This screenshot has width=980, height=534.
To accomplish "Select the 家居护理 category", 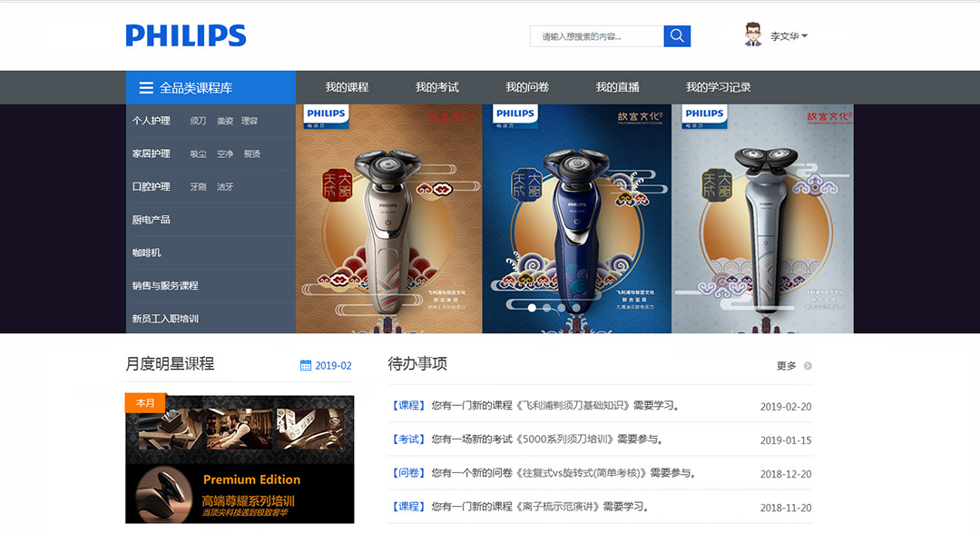I will (x=152, y=153).
